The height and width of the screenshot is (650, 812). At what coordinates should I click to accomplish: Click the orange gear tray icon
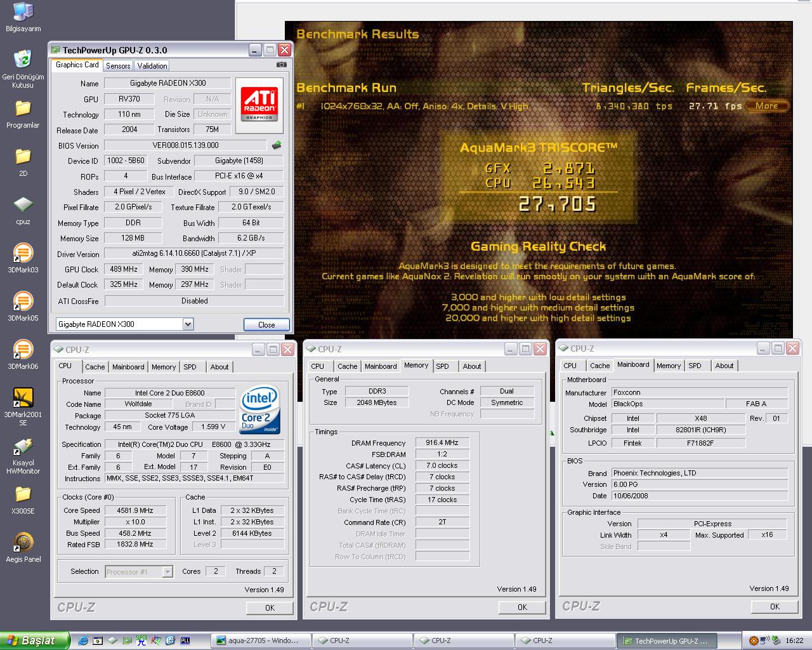[754, 641]
